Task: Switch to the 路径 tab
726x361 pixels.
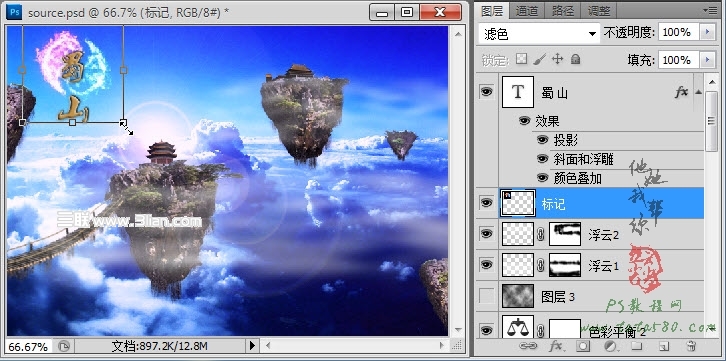Action: 563,10
